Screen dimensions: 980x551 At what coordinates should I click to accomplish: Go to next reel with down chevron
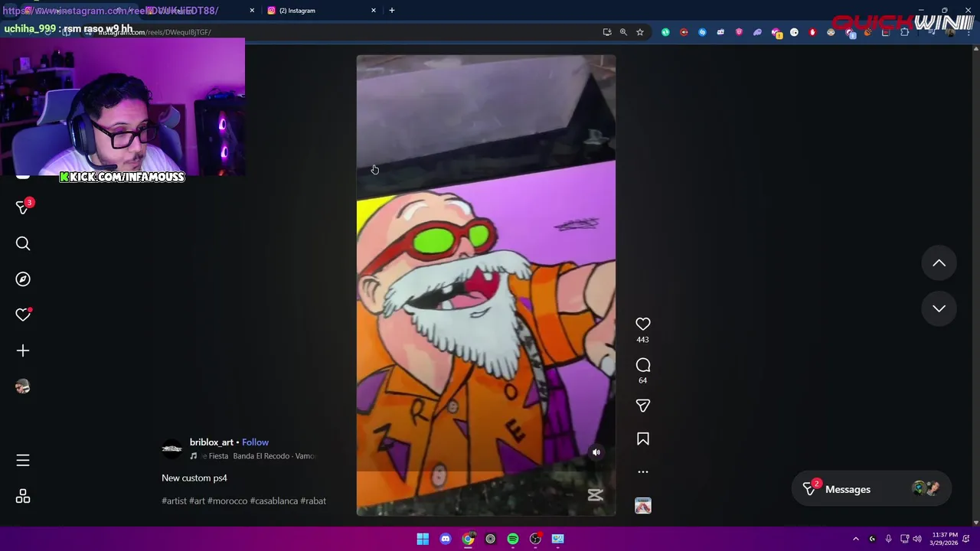click(x=939, y=308)
